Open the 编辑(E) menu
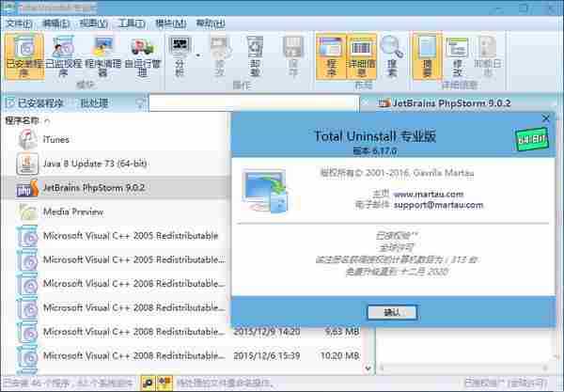The height and width of the screenshot is (392, 564). click(56, 24)
